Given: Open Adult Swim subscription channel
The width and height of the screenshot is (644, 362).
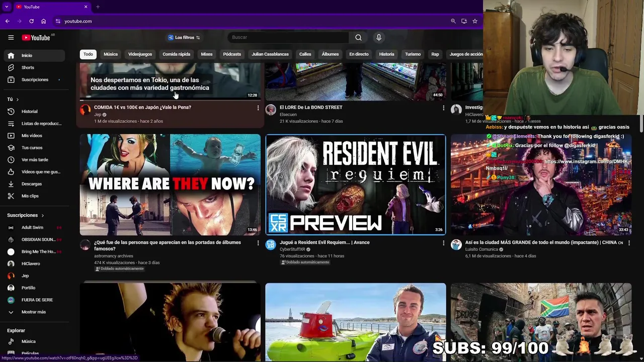Looking at the screenshot, I should [x=33, y=227].
